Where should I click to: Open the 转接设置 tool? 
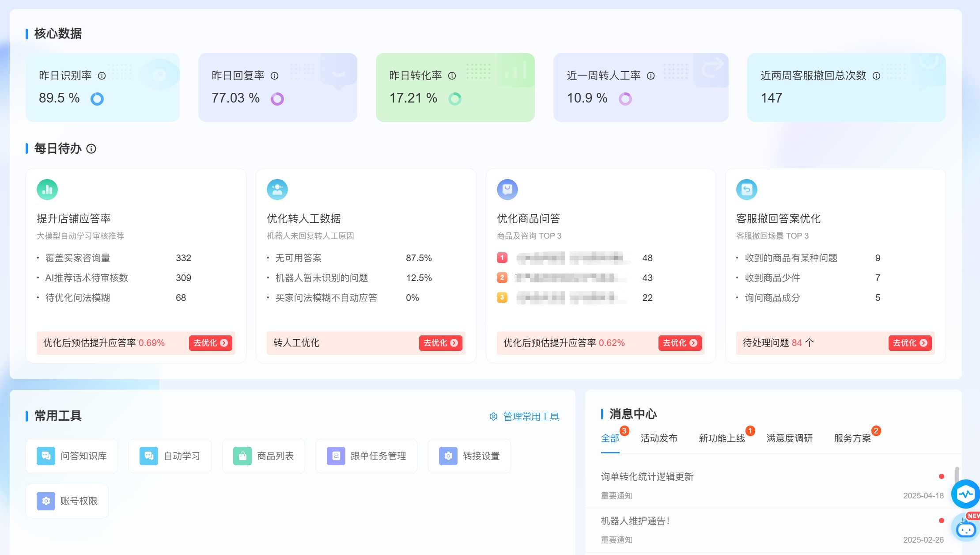click(469, 456)
